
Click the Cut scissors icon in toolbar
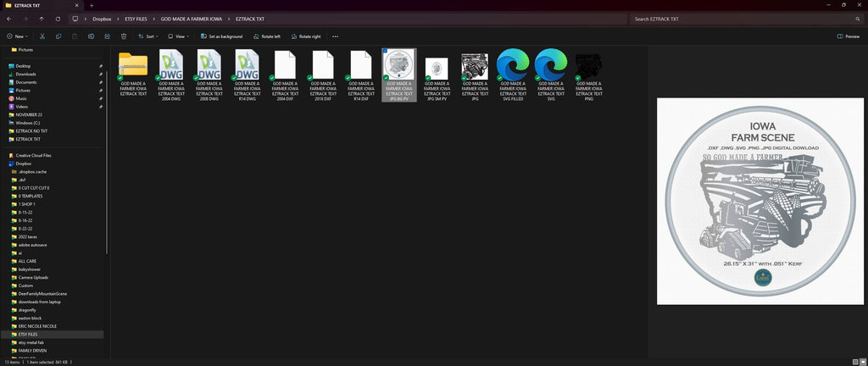[42, 36]
